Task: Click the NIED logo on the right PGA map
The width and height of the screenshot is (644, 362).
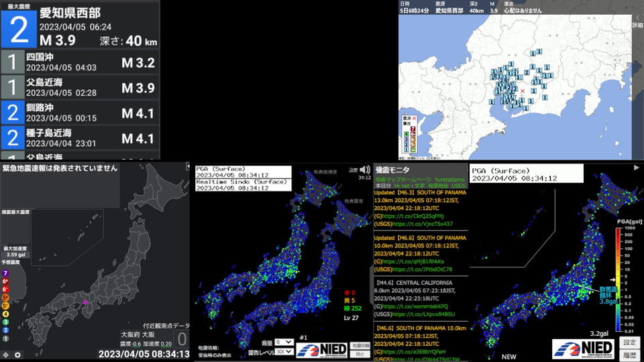Action: (x=583, y=349)
